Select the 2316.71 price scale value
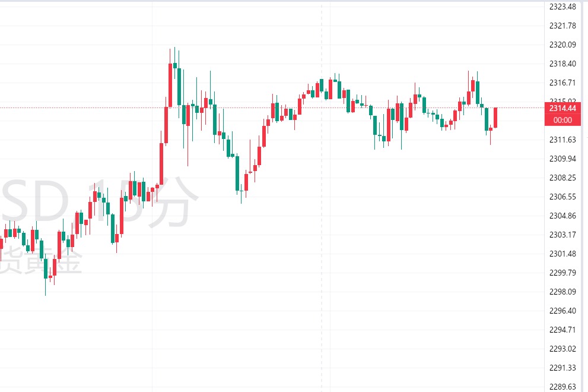Image resolution: width=588 pixels, height=392 pixels. click(562, 83)
